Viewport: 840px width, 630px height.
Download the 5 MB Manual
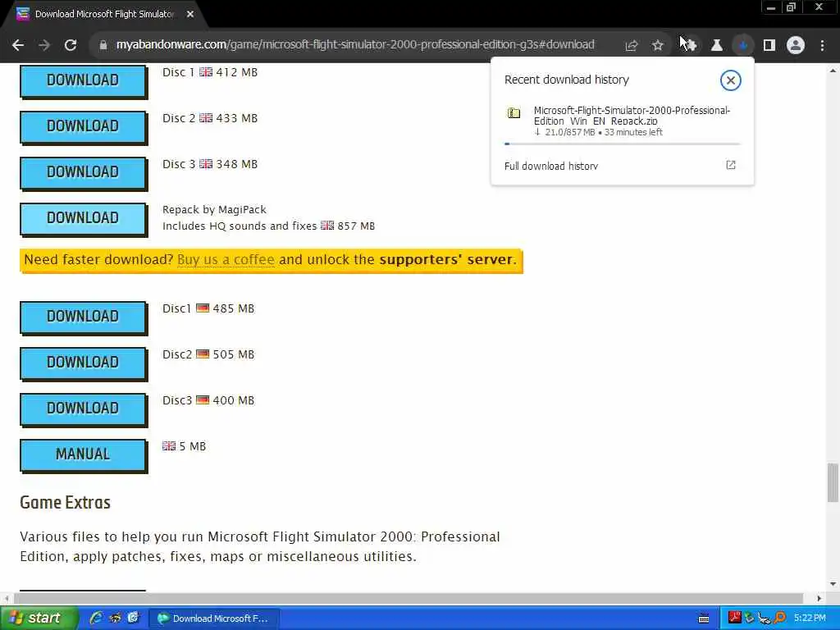(x=83, y=454)
